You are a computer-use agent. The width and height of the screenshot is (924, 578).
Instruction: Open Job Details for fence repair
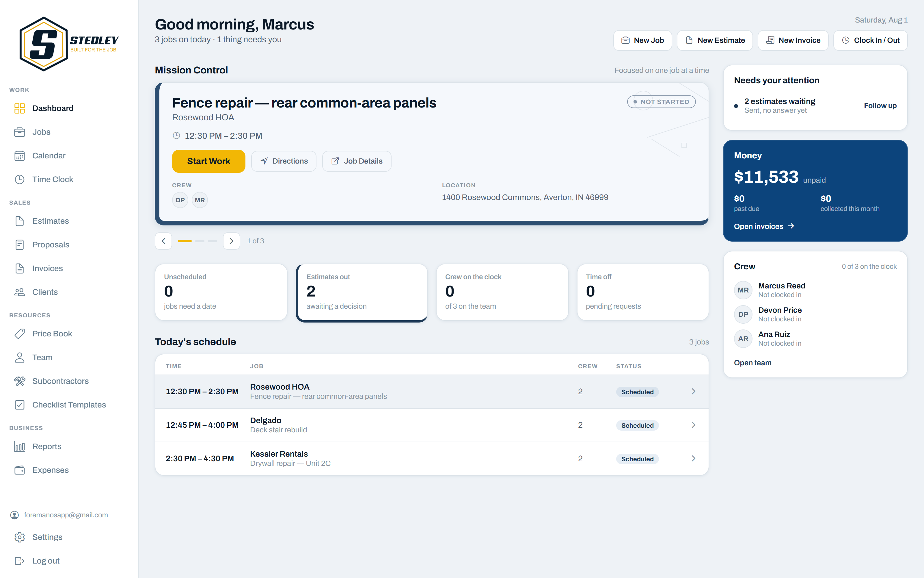(x=357, y=161)
